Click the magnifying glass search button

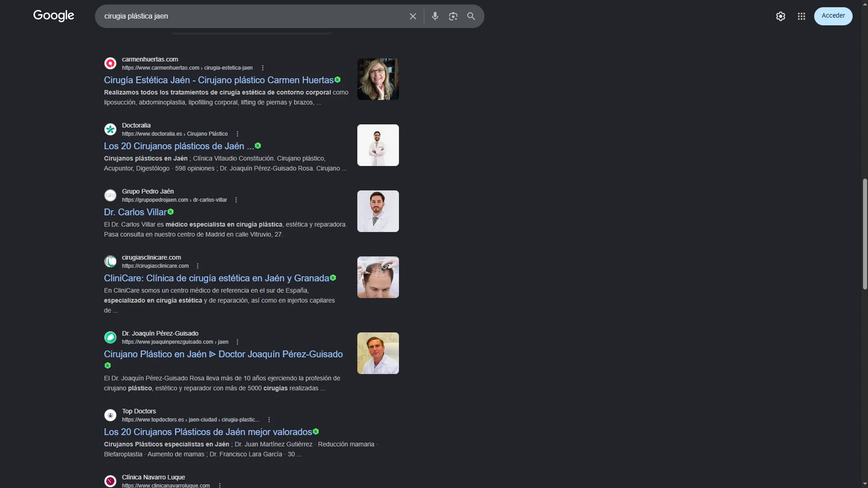(471, 16)
